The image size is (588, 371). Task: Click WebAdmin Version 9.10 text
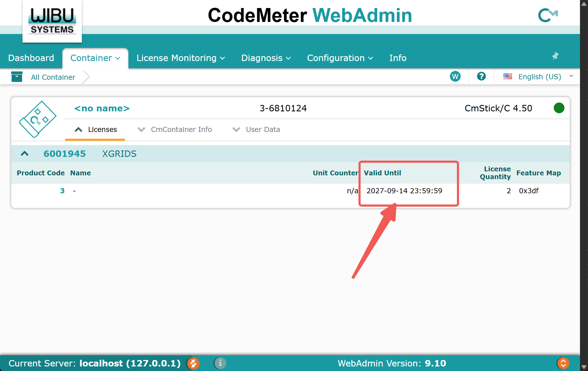coord(392,364)
